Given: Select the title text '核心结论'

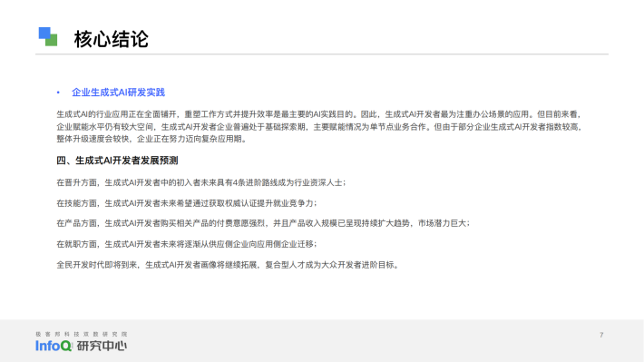Looking at the screenshot, I should pos(111,39).
